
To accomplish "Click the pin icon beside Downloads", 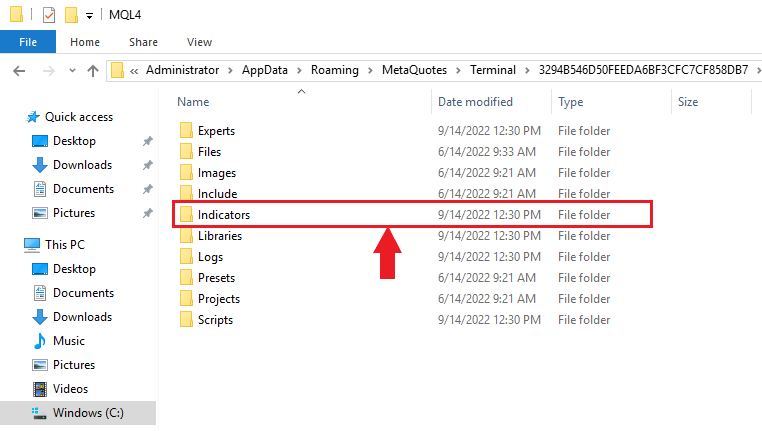I will (x=148, y=165).
